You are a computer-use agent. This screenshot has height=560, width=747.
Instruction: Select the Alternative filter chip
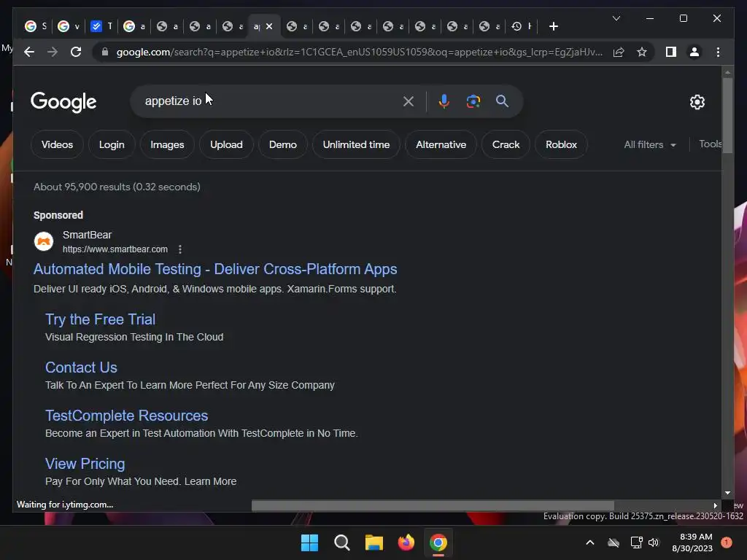tap(441, 144)
